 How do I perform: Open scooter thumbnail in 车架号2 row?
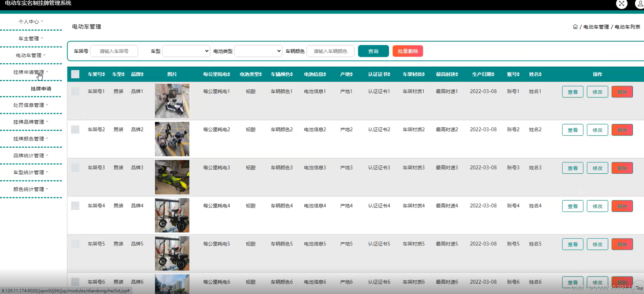[x=172, y=139]
